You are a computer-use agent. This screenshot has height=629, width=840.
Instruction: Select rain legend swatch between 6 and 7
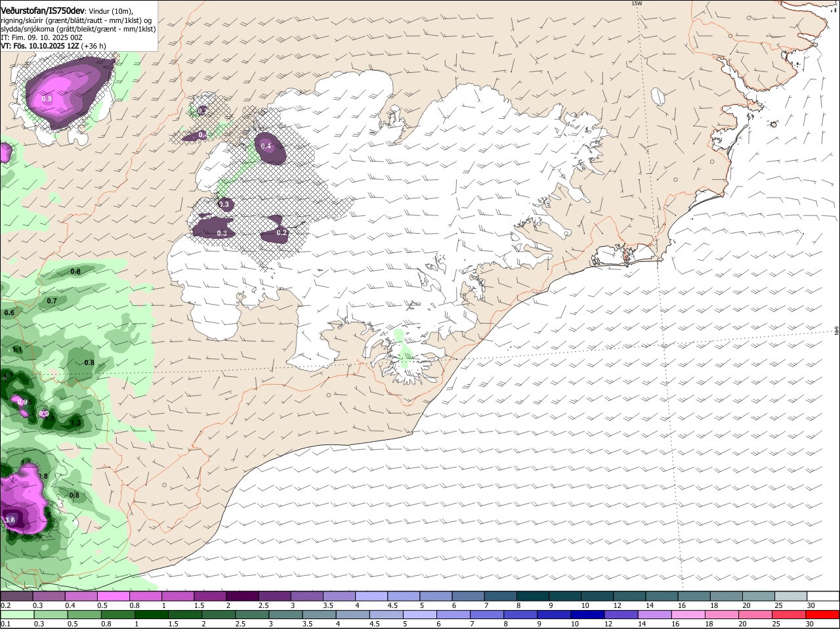(x=455, y=615)
